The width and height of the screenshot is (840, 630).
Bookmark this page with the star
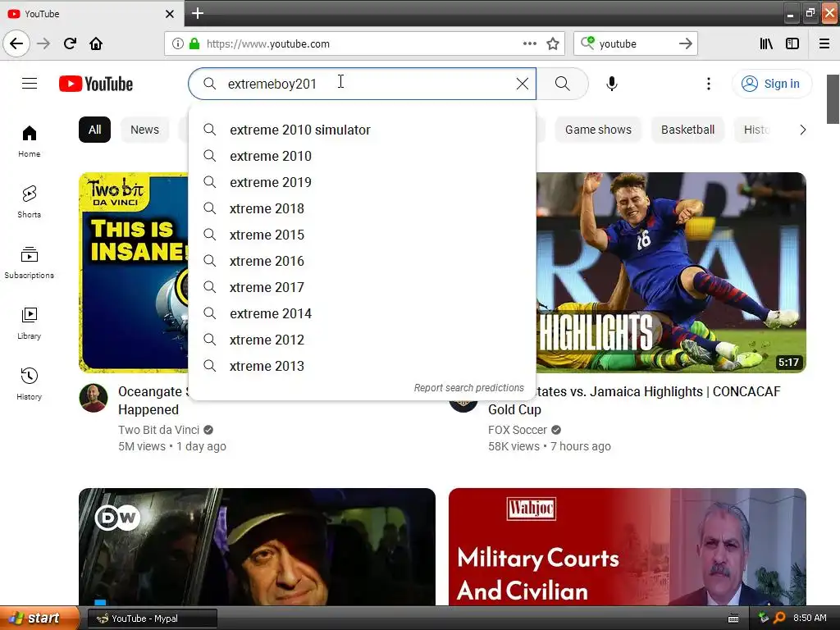click(x=553, y=43)
